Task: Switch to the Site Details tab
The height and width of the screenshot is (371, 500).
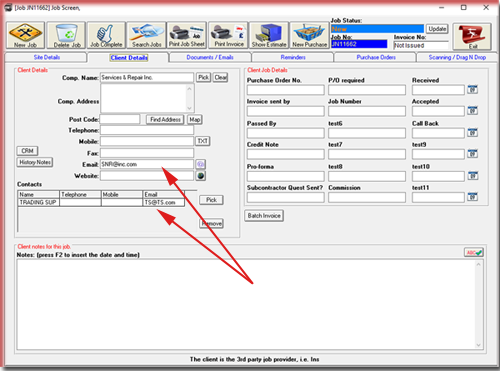Action: tap(47, 57)
